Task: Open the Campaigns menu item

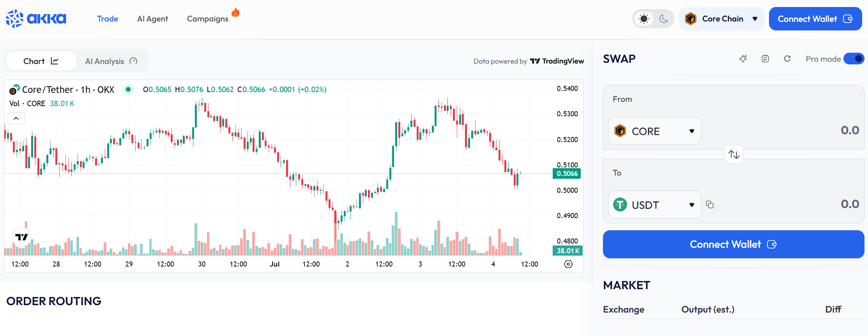Action: (x=208, y=19)
